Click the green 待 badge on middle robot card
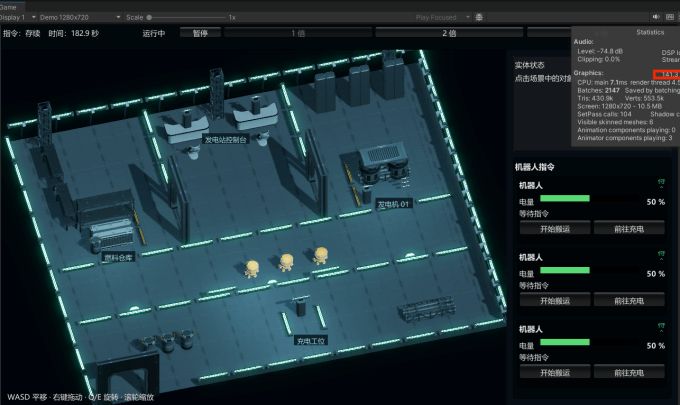This screenshot has height=405, width=680. 661,254
